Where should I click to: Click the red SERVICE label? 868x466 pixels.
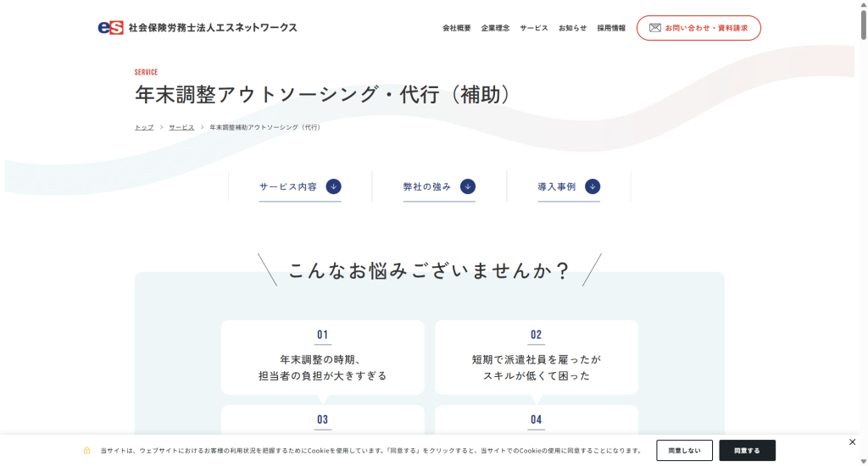[146, 73]
